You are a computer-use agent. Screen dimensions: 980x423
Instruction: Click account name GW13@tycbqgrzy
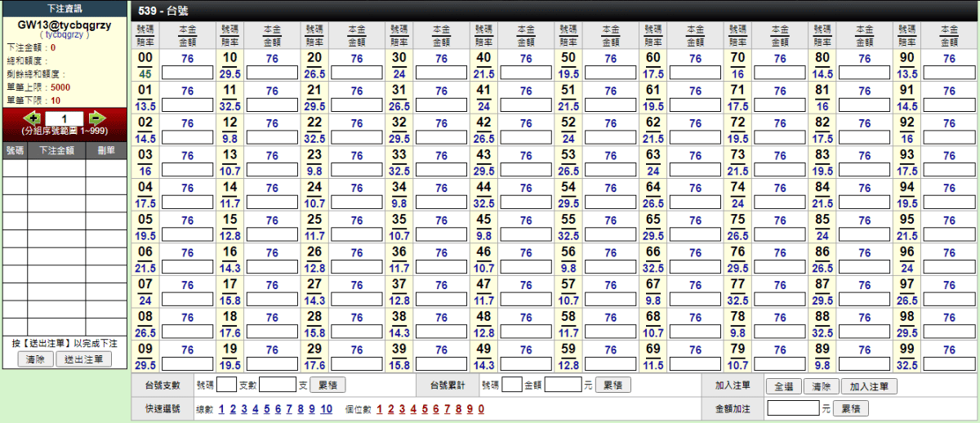[x=65, y=25]
